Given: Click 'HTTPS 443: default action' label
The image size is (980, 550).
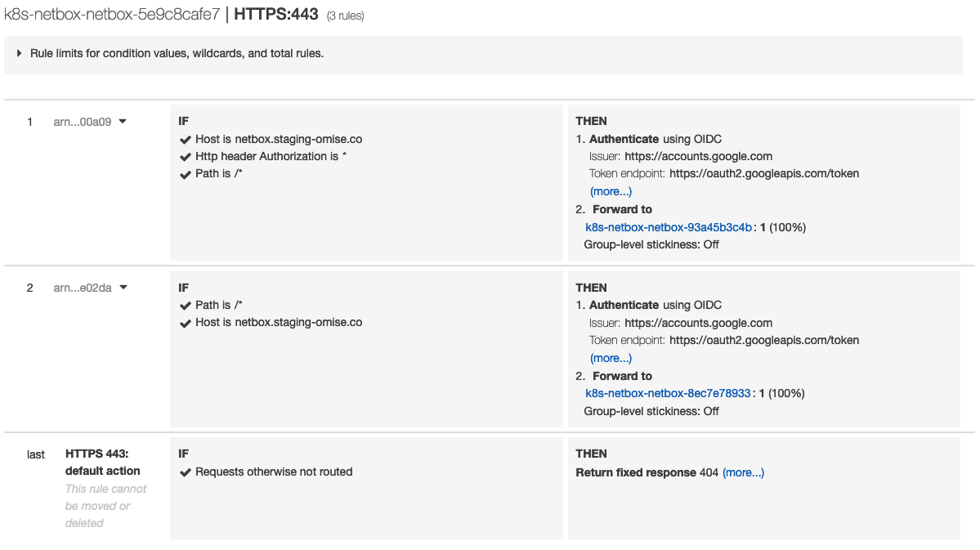Looking at the screenshot, I should (x=102, y=463).
